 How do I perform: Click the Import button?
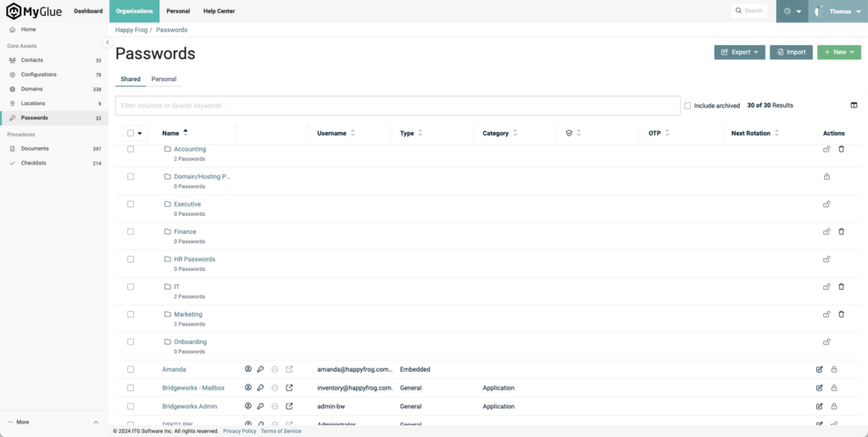tap(791, 53)
